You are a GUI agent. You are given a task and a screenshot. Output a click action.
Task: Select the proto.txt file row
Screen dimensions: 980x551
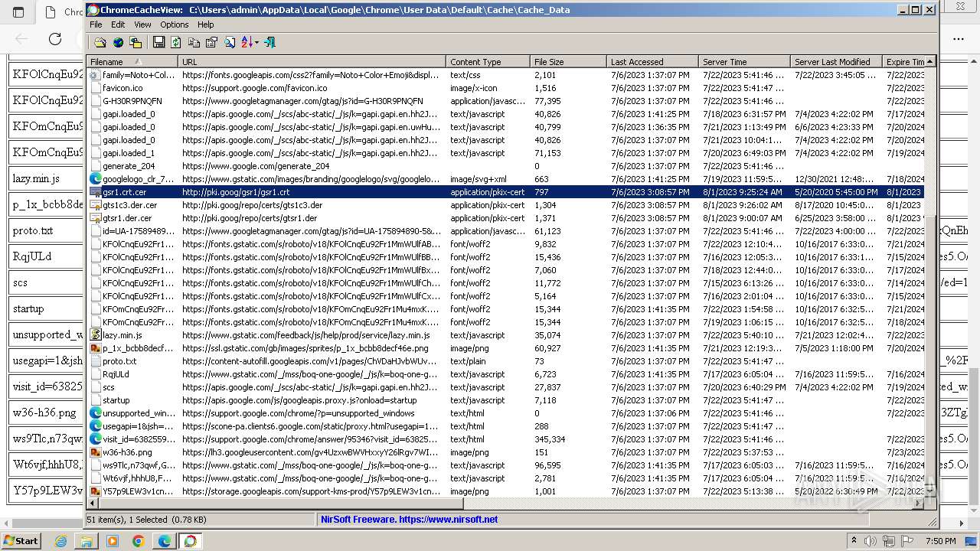(x=505, y=361)
